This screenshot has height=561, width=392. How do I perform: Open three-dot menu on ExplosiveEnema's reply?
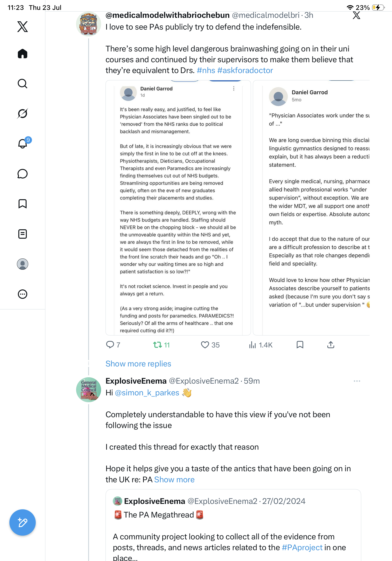357,381
